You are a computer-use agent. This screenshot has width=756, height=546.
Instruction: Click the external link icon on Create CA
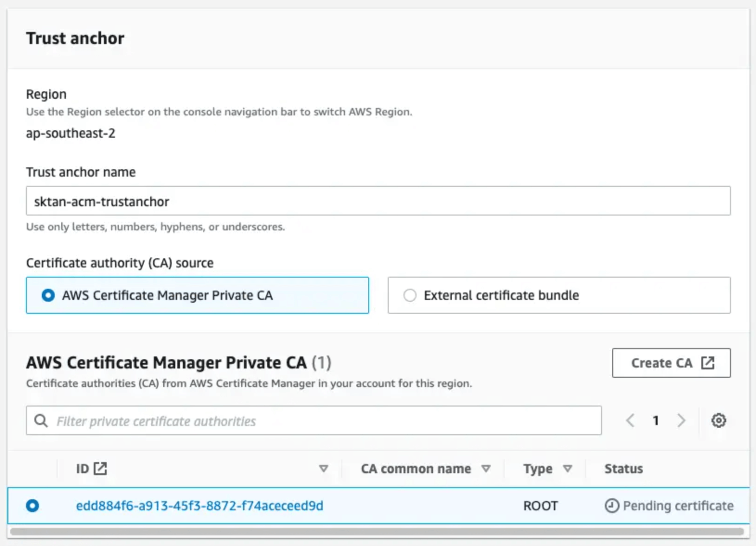[x=708, y=363]
